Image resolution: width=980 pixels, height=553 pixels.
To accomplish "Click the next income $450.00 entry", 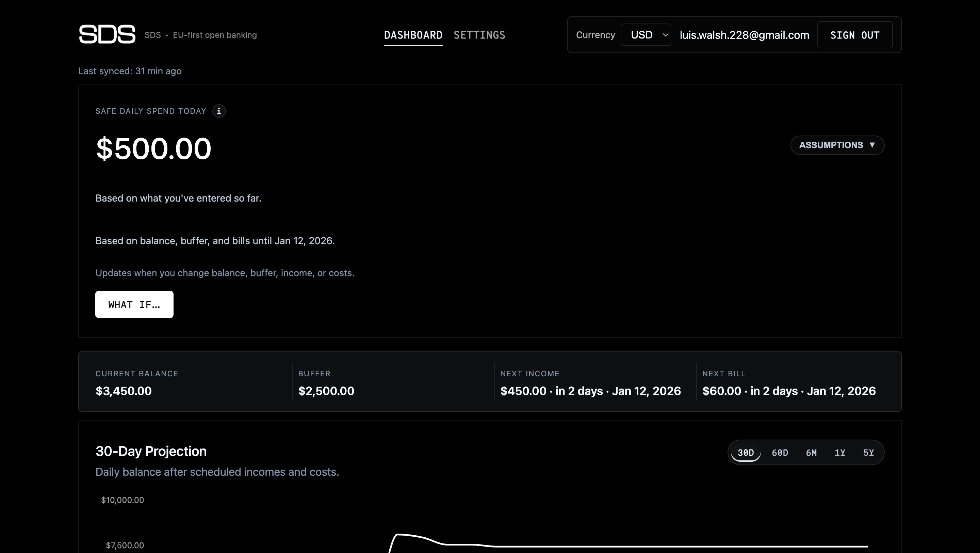I will (590, 391).
